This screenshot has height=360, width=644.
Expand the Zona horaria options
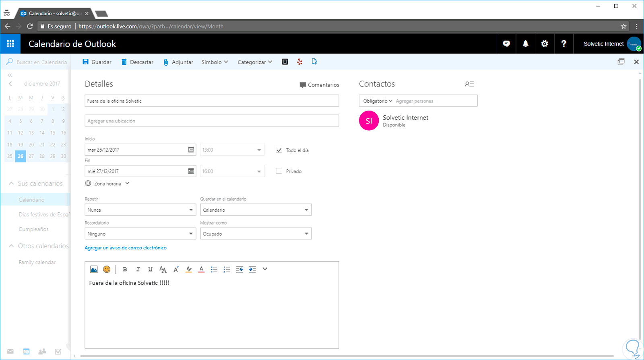107,183
